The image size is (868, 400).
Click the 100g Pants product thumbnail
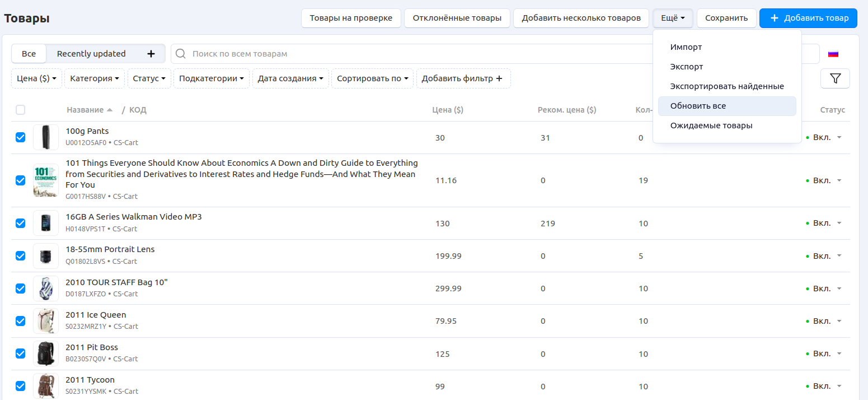click(x=45, y=137)
